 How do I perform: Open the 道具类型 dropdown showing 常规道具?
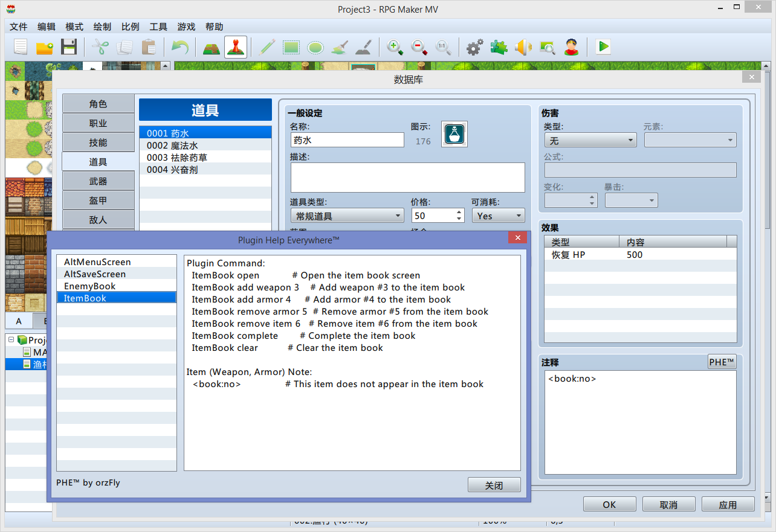(x=347, y=216)
